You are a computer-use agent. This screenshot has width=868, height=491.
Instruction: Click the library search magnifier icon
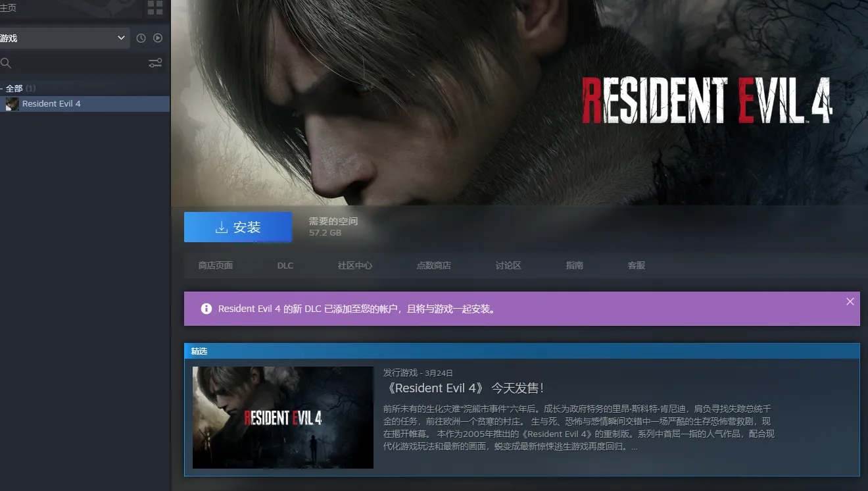(x=6, y=63)
